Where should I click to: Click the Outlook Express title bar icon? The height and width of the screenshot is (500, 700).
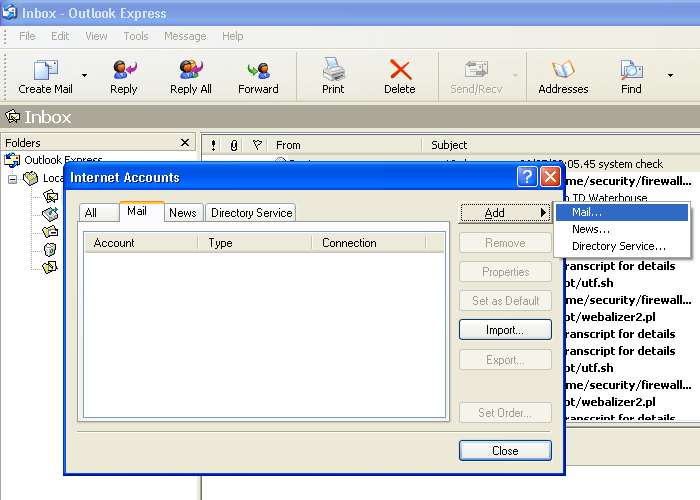coord(9,12)
